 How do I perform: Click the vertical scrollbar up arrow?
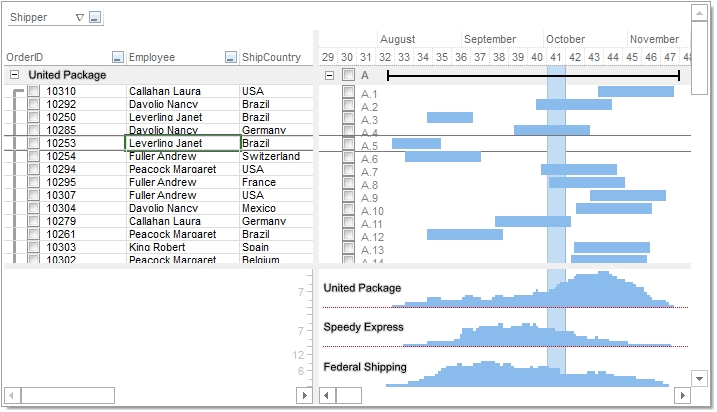click(700, 12)
